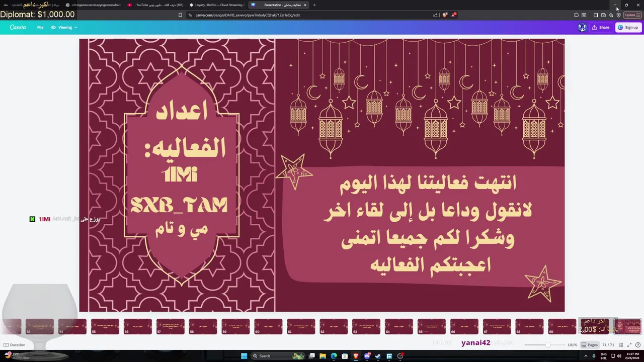This screenshot has height=362, width=644.
Task: Select the last slide thumbnail 71
Action: pos(627,326)
